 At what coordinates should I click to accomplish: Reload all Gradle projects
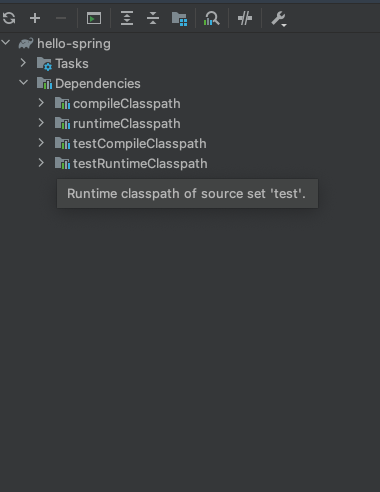coord(9,18)
